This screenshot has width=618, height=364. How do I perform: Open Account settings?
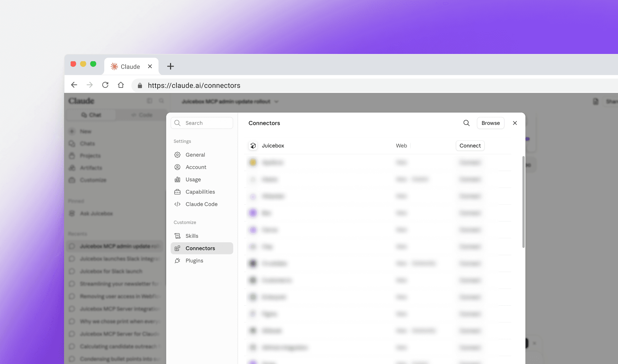coord(202,167)
